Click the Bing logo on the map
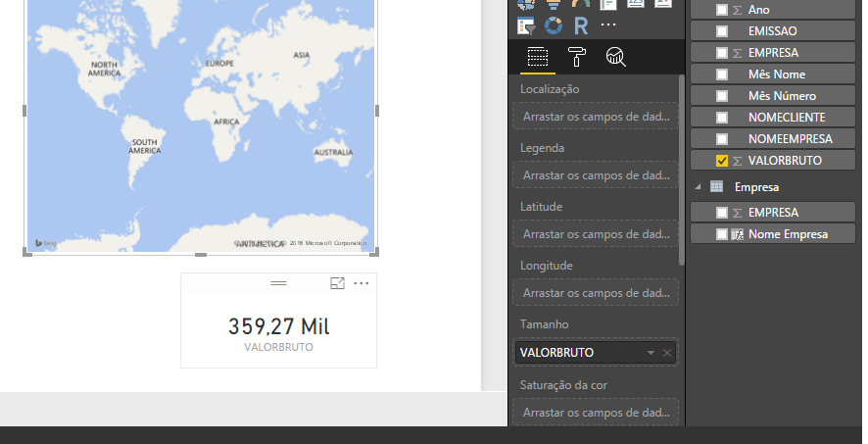Screen dimensions: 868x444 45,243
